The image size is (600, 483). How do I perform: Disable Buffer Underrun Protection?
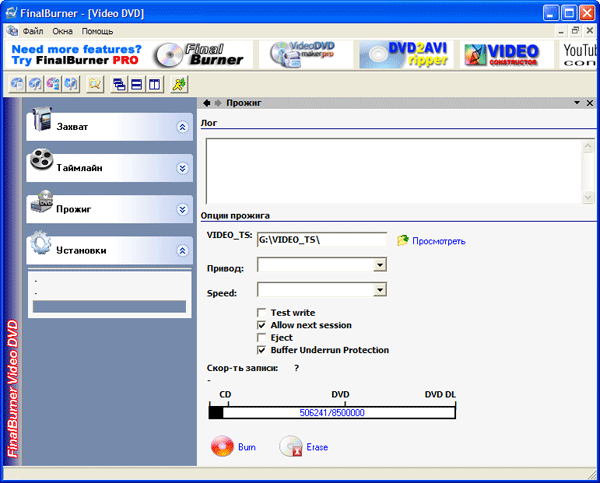pos(262,350)
